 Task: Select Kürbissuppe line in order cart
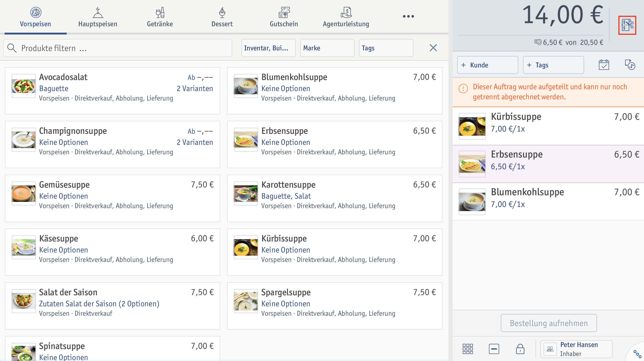pyautogui.click(x=548, y=126)
